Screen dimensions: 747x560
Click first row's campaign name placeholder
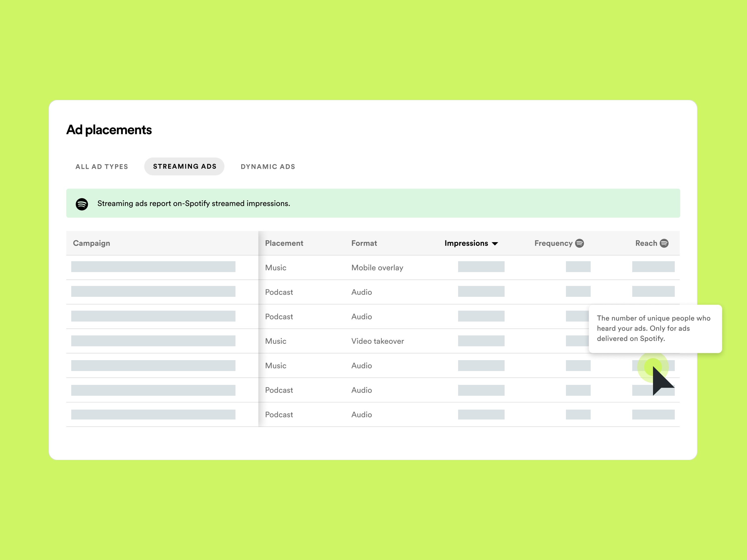coord(153,267)
